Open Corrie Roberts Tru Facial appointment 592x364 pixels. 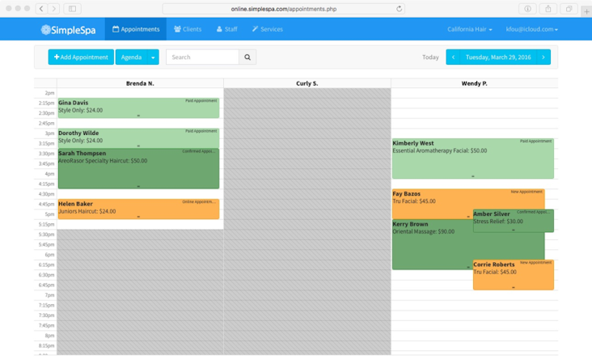[513, 275]
